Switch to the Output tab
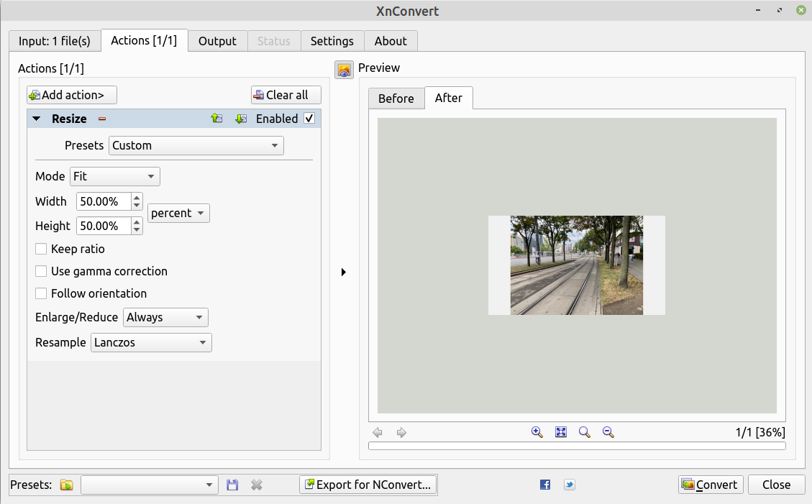Screen dimensions: 812x504 click(x=217, y=41)
